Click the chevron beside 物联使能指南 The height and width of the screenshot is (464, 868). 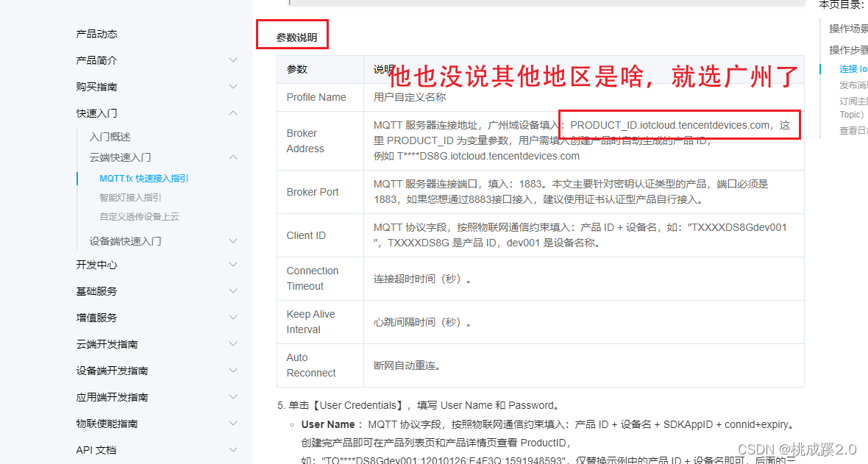[233, 424]
